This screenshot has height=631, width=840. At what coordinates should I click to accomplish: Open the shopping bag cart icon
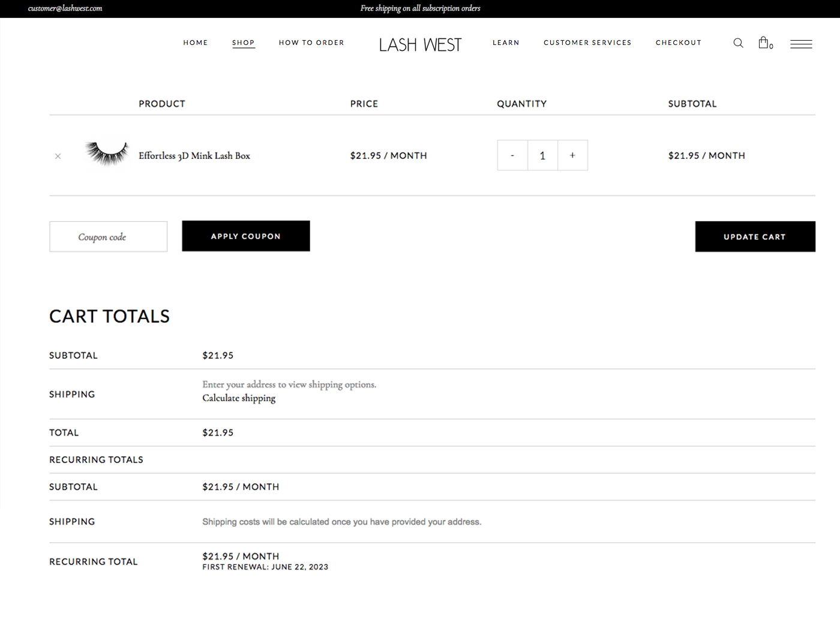764,43
